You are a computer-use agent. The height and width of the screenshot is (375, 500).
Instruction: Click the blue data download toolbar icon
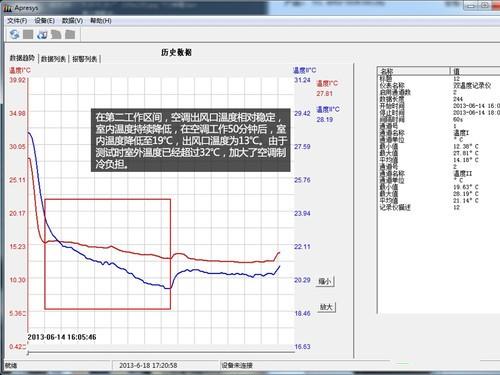click(42, 34)
